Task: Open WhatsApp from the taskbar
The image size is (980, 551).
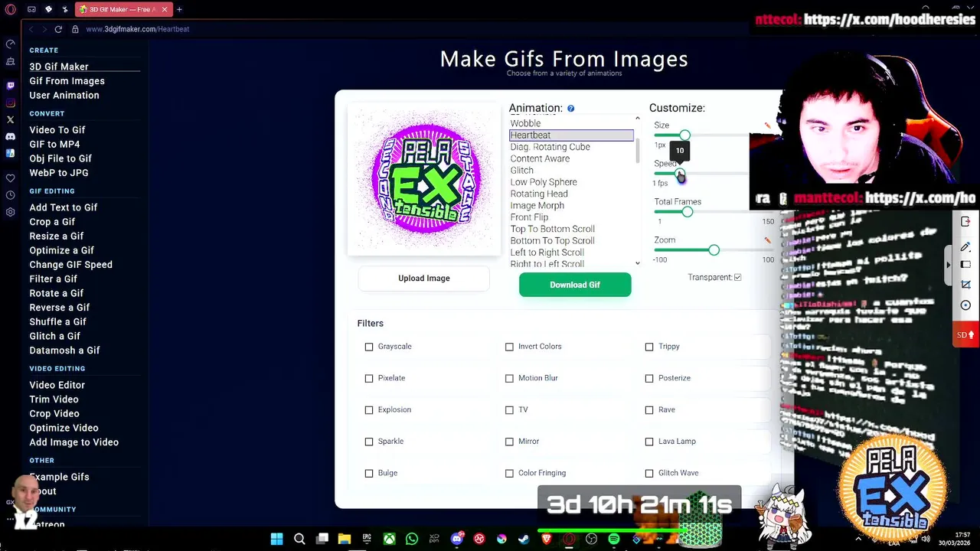Action: [412, 539]
